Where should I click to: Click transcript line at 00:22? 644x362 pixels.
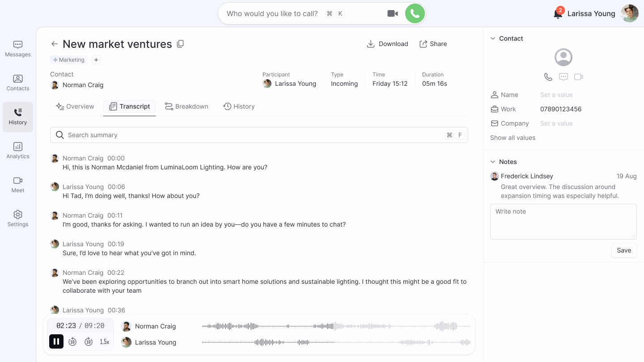coord(264,286)
